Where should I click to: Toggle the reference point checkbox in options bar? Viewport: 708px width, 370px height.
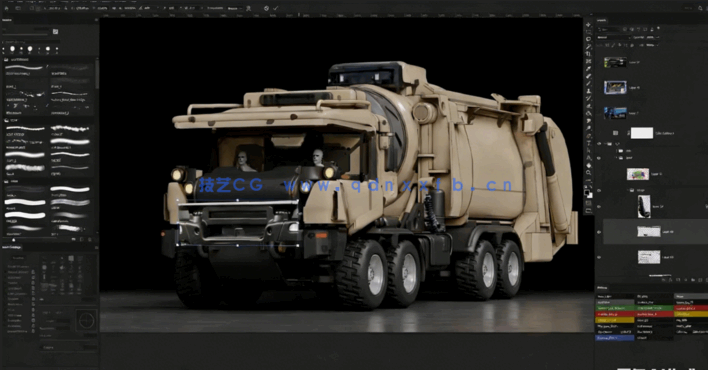tap(32, 8)
